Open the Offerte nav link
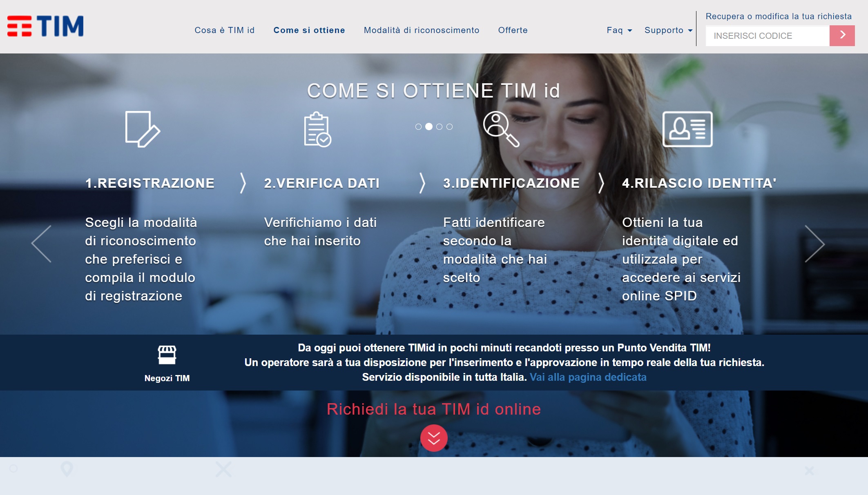Viewport: 868px width, 495px height. 513,30
